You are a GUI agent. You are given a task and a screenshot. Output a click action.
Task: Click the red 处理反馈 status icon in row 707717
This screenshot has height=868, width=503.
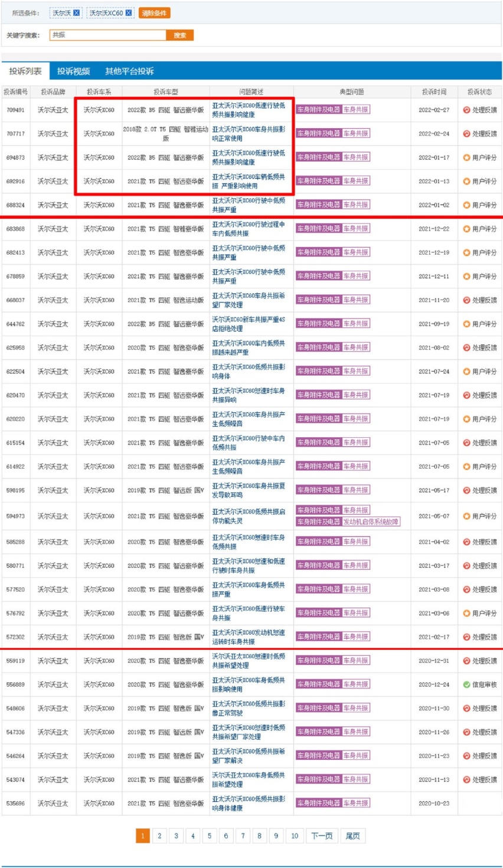point(466,134)
